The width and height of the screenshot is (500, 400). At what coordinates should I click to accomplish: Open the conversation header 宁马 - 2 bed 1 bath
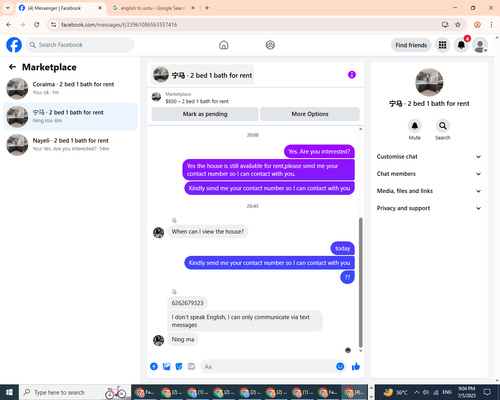pyautogui.click(x=203, y=75)
